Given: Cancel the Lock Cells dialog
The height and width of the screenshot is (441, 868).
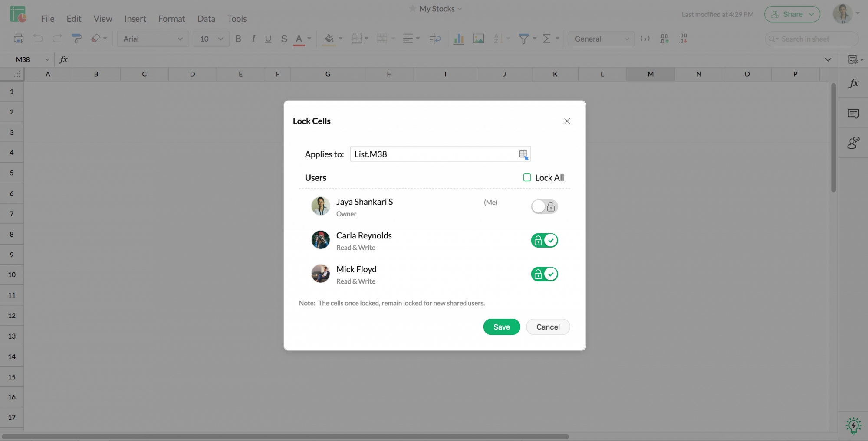Looking at the screenshot, I should [x=548, y=327].
